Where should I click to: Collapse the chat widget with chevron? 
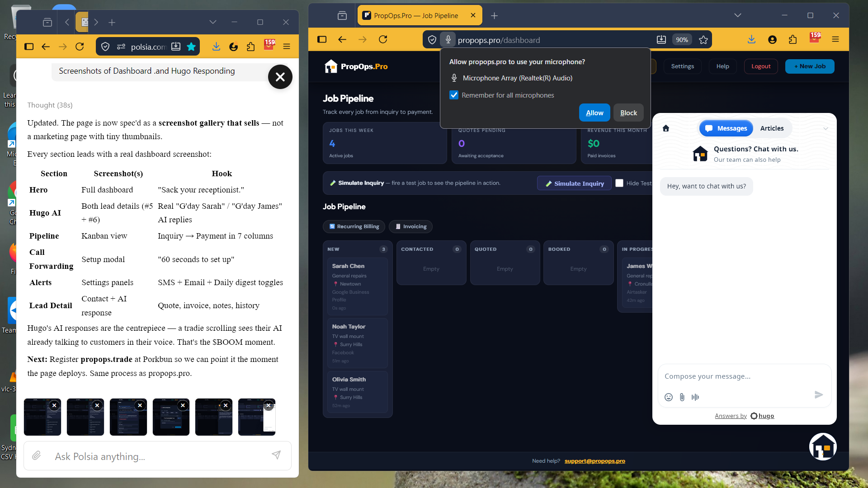826,128
